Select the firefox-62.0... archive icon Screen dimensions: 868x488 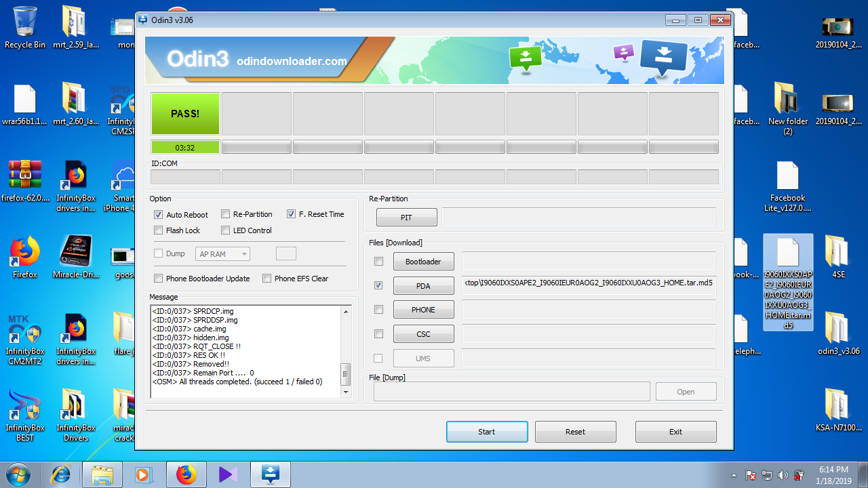pos(25,181)
